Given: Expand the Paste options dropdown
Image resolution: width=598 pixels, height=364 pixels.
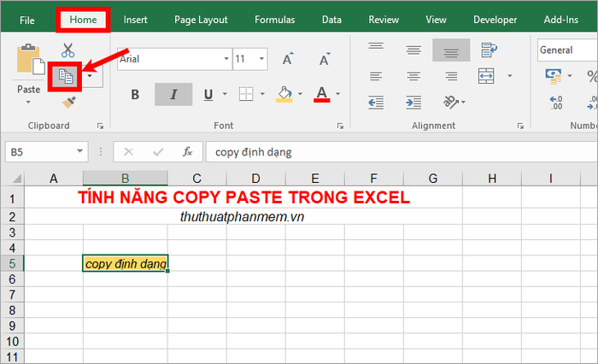Looking at the screenshot, I should 28,103.
